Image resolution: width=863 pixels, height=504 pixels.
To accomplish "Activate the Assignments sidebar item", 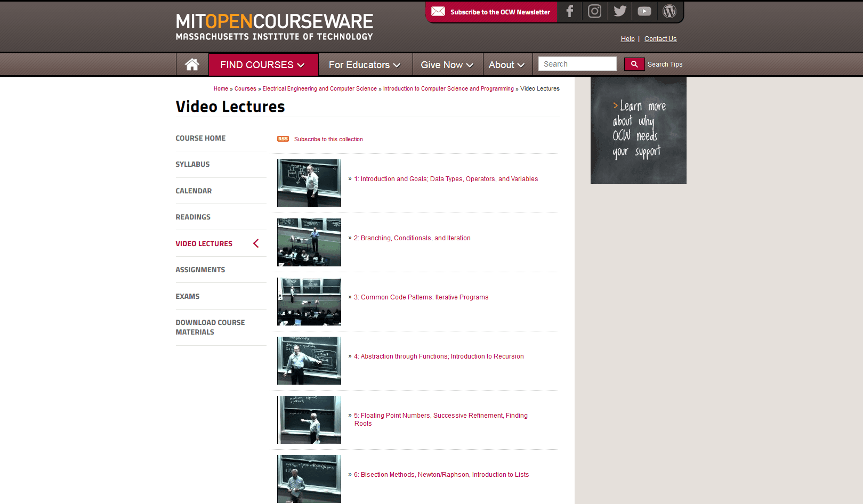I will [200, 270].
